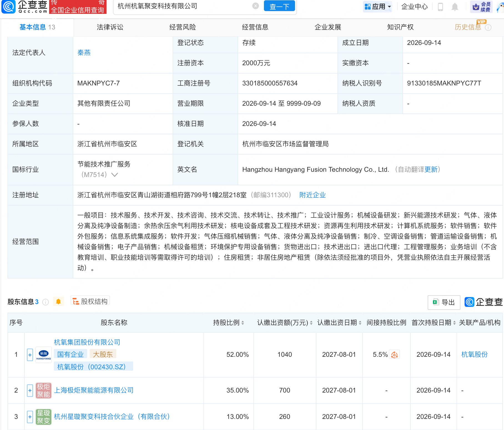Click the company name search input field
The width and height of the screenshot is (504, 430).
pos(183,6)
